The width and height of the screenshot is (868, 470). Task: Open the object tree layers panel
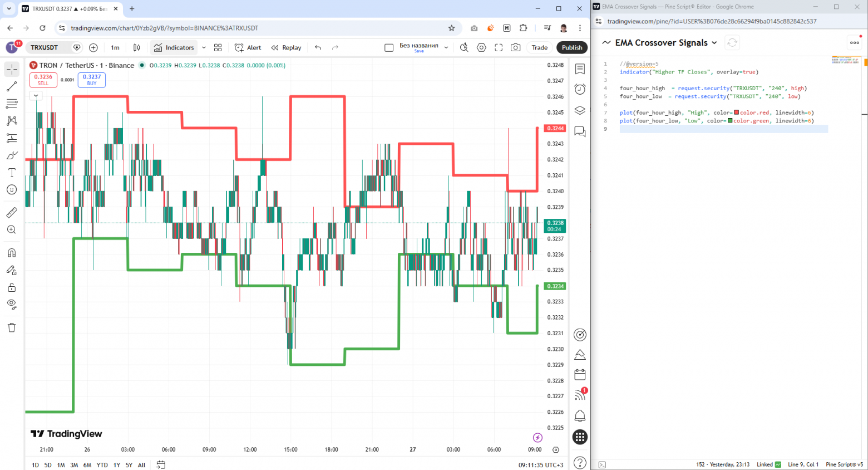point(580,110)
